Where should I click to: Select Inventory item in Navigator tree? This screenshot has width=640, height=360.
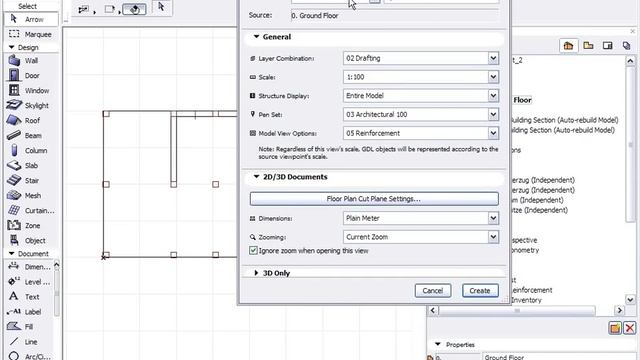(x=526, y=300)
